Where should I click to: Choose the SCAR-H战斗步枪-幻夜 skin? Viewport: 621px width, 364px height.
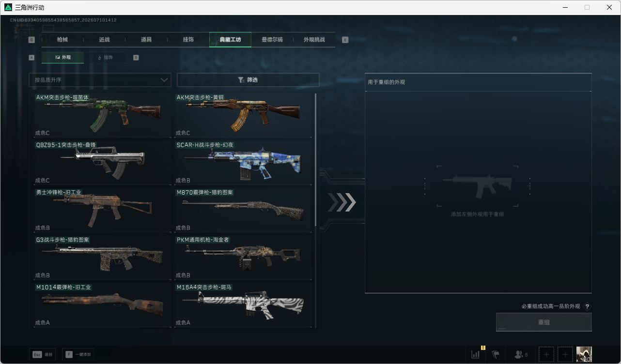coord(243,163)
